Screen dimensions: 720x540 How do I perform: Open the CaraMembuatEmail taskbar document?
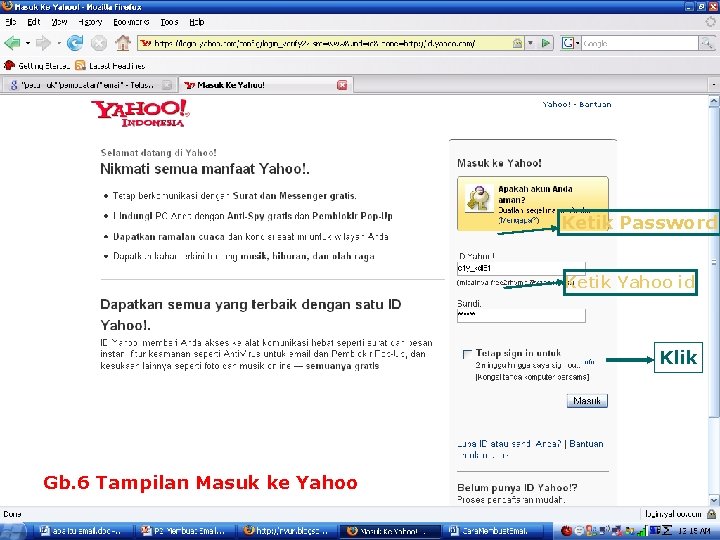point(492,531)
